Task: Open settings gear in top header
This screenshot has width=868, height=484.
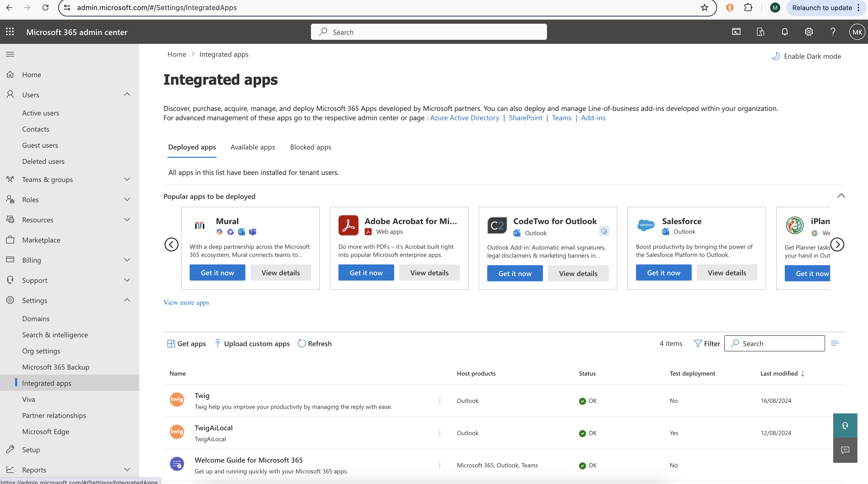Action: (x=809, y=32)
